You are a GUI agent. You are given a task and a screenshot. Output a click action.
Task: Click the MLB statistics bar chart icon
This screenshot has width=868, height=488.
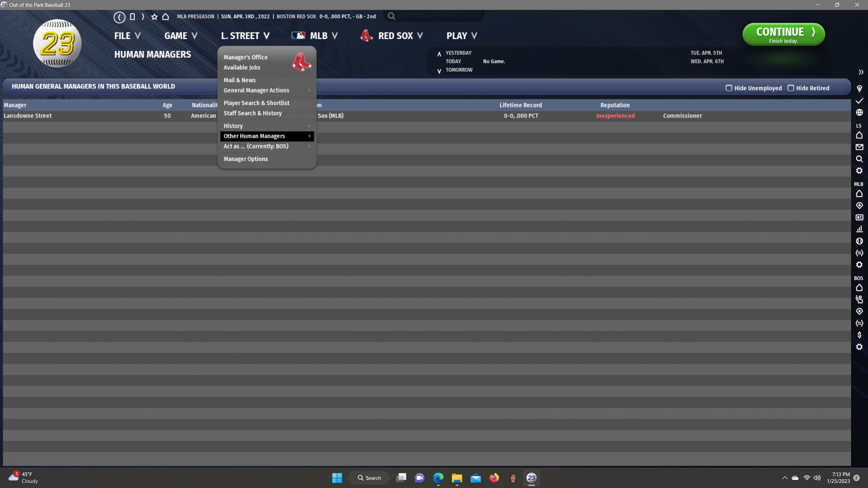pyautogui.click(x=859, y=229)
